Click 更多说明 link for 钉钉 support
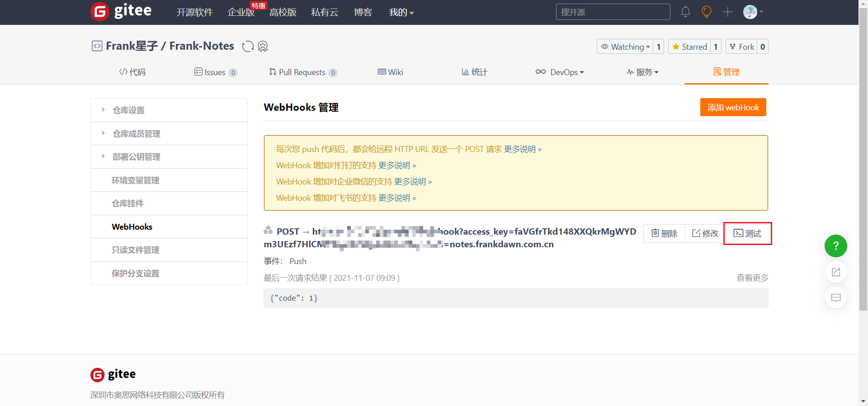This screenshot has height=406, width=868. click(x=397, y=165)
